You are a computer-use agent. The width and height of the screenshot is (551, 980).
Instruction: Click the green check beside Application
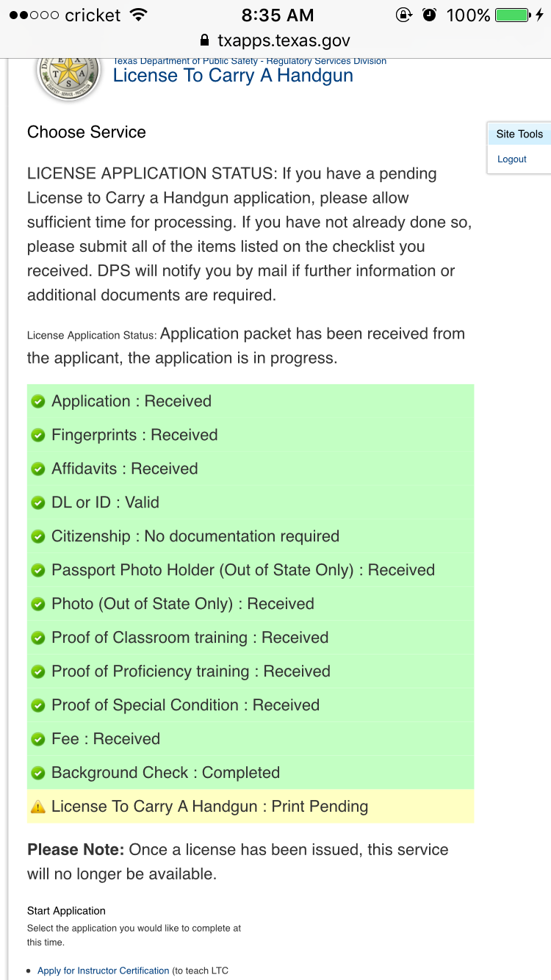(x=38, y=402)
